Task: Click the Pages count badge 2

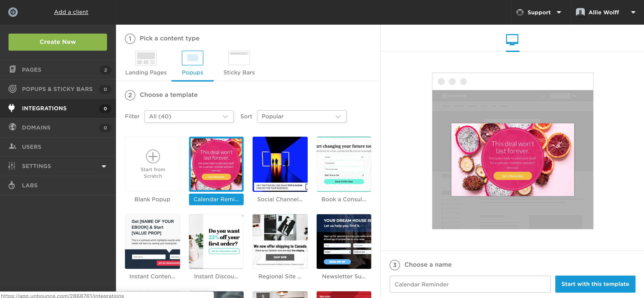Action: pos(105,70)
